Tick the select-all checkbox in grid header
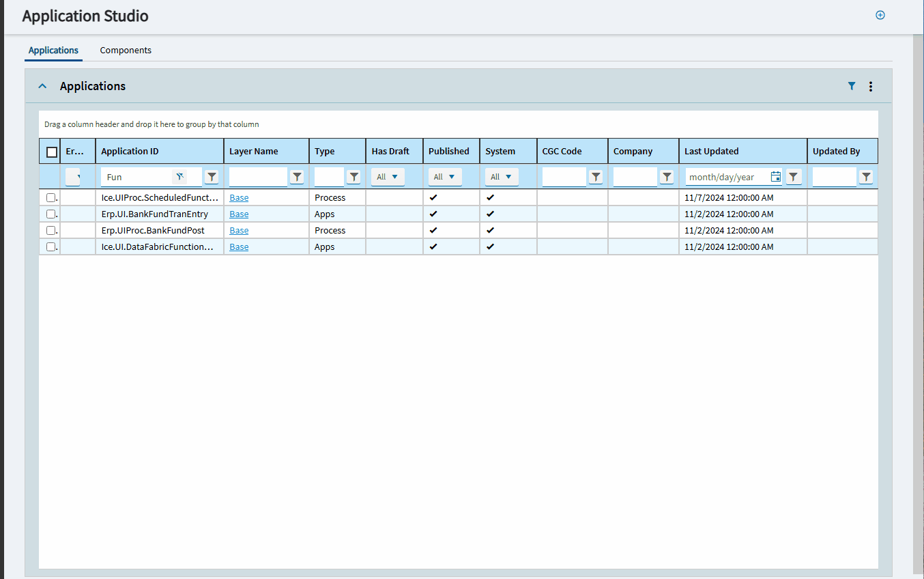 coord(52,152)
